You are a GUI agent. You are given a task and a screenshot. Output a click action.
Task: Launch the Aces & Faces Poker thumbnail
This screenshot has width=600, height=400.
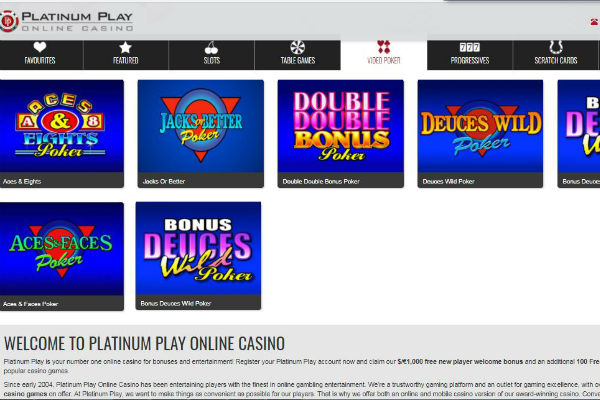[62, 249]
